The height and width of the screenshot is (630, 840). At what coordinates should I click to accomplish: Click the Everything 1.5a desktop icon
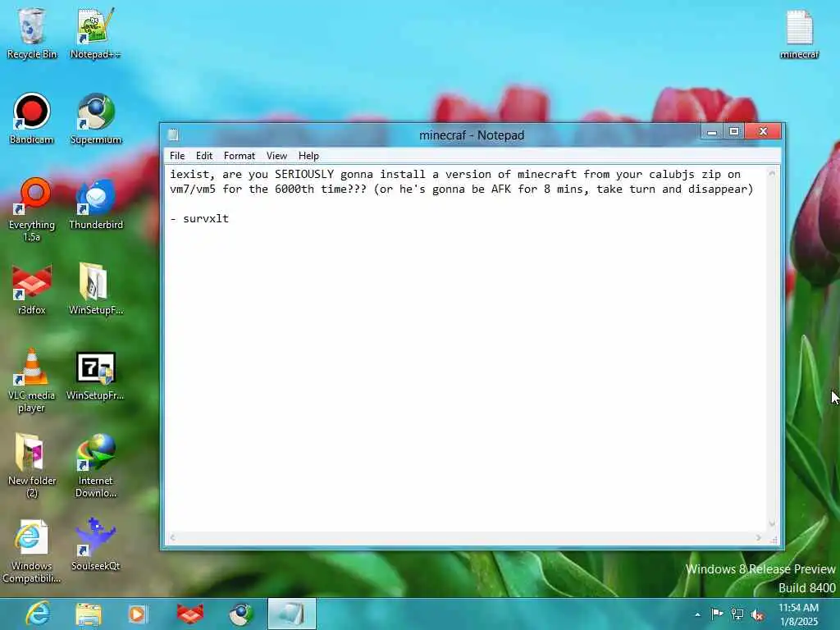pos(32,210)
